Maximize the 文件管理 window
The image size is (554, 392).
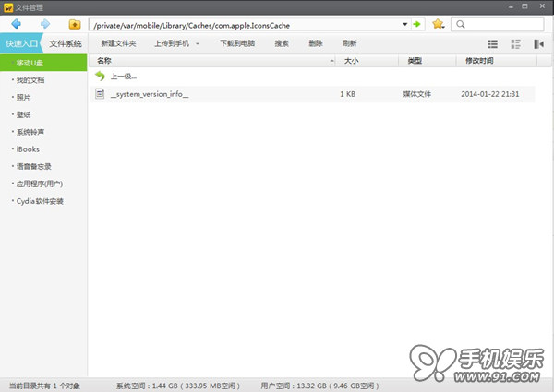[x=524, y=6]
